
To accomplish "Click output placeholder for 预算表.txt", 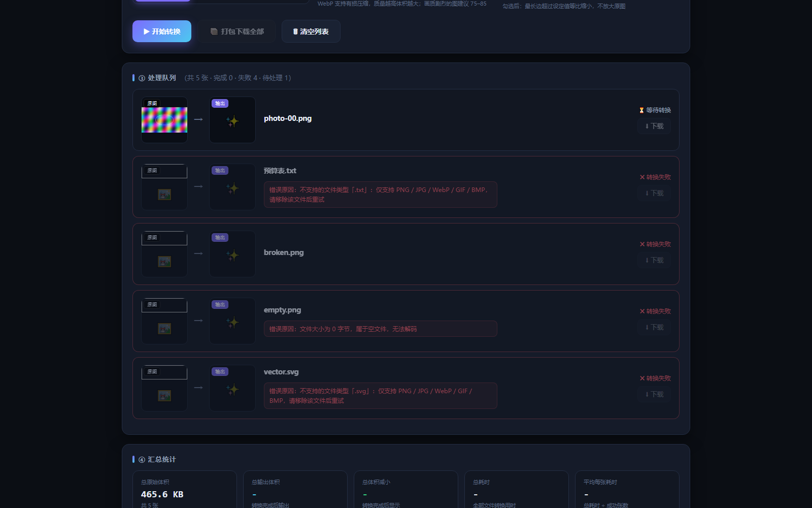I will pos(232,187).
